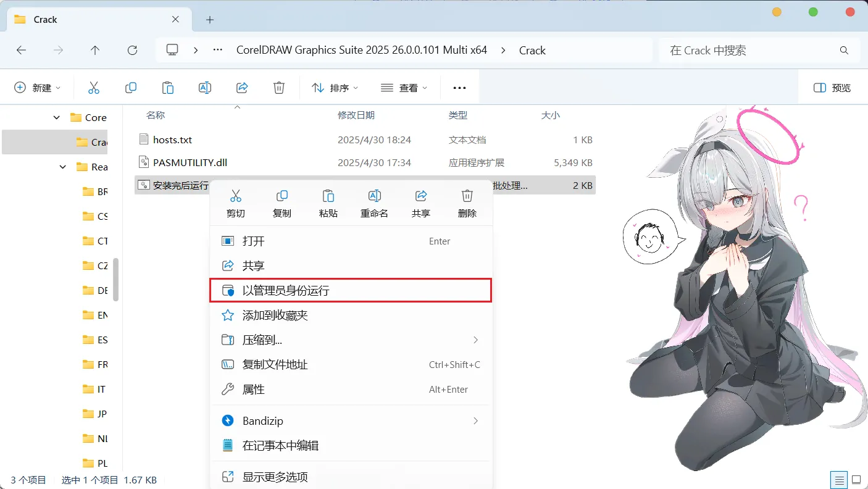Screen dimensions: 868x489
Task: Select the PASMUTILITY.dll file
Action: (x=365, y=163)
